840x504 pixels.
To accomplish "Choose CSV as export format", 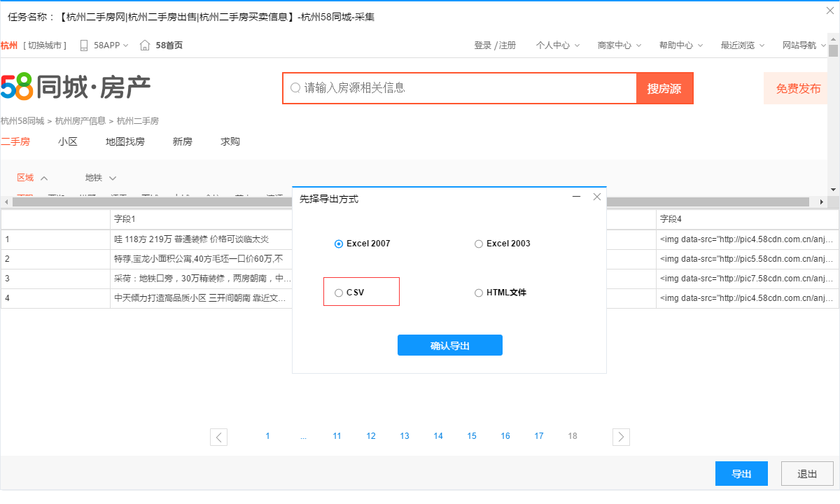I will (x=350, y=293).
